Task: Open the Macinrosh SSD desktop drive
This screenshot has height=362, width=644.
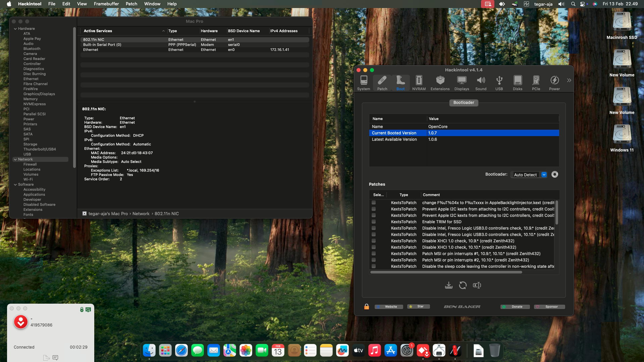Action: 622,25
